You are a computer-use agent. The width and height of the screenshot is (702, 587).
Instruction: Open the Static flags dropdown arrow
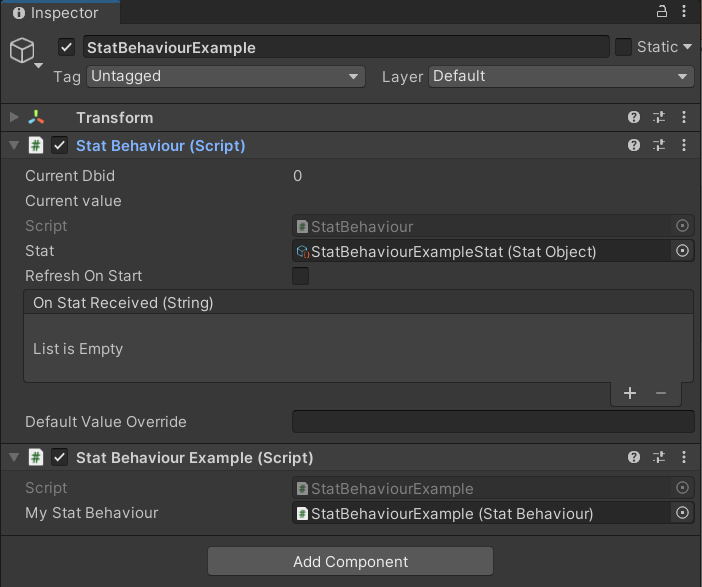pos(687,47)
